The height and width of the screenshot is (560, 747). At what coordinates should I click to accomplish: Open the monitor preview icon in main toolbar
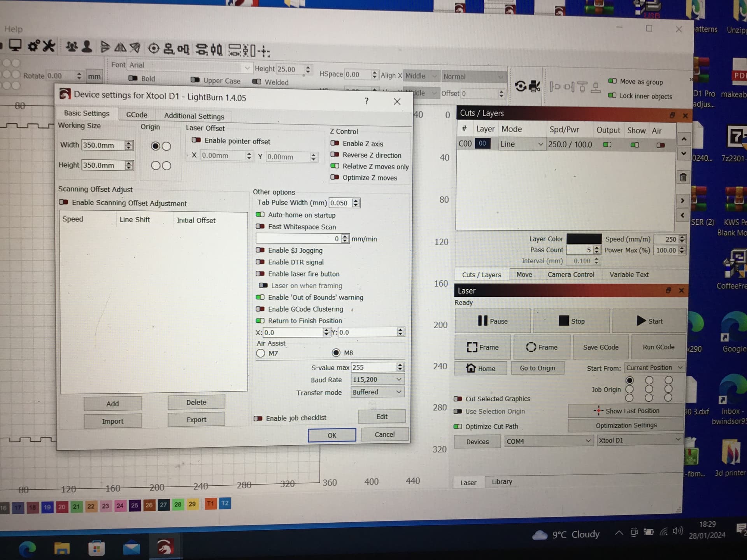(15, 45)
